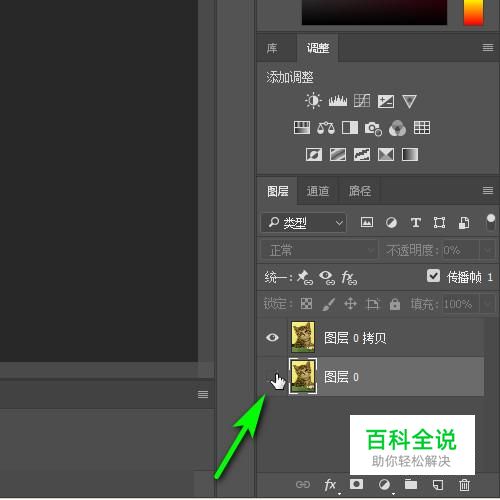Add an Invert adjustment
The height and width of the screenshot is (500, 500).
(x=314, y=154)
